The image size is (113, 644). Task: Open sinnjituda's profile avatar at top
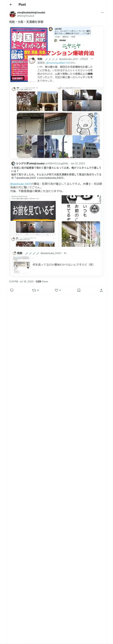(13, 14)
